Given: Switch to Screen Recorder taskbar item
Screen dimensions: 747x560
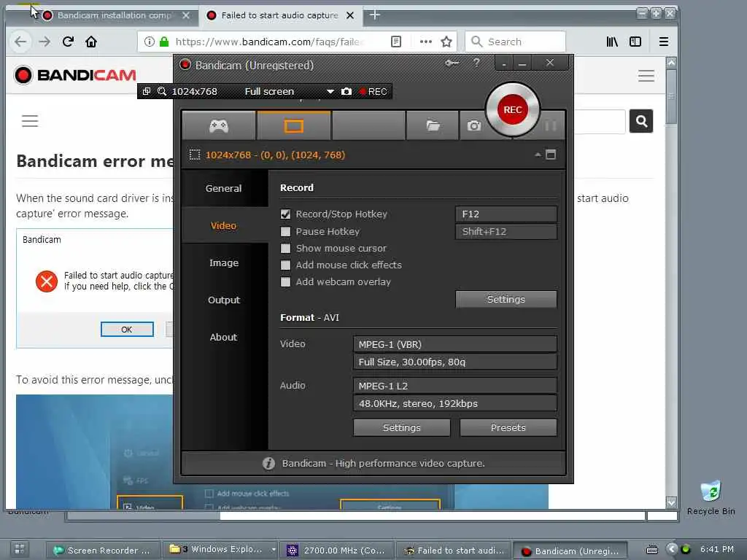Looking at the screenshot, I should tap(103, 550).
